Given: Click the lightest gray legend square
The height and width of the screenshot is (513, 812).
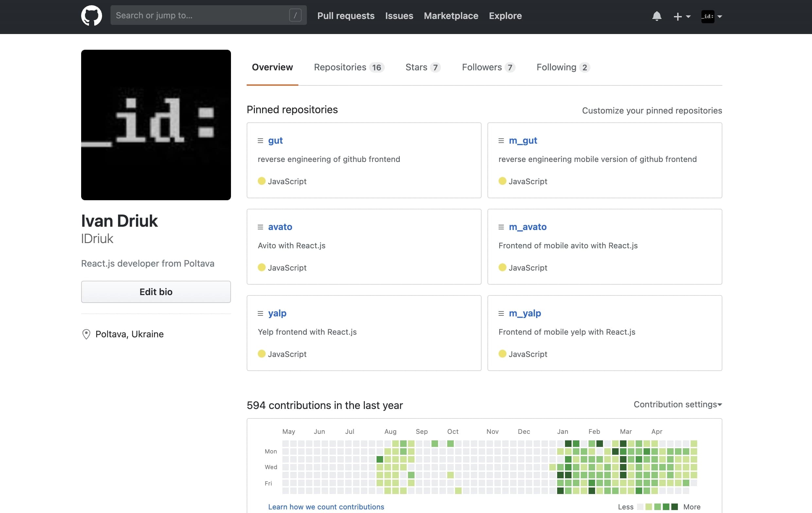Looking at the screenshot, I should point(640,506).
